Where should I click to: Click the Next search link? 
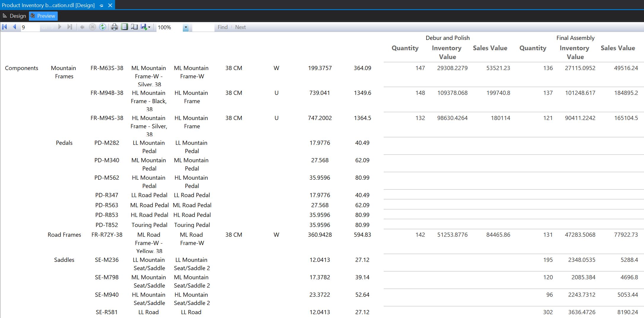tap(240, 27)
